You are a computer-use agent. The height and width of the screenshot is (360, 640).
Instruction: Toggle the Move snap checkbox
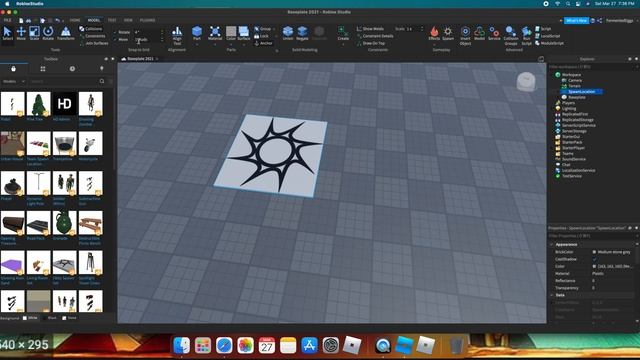[x=116, y=40]
